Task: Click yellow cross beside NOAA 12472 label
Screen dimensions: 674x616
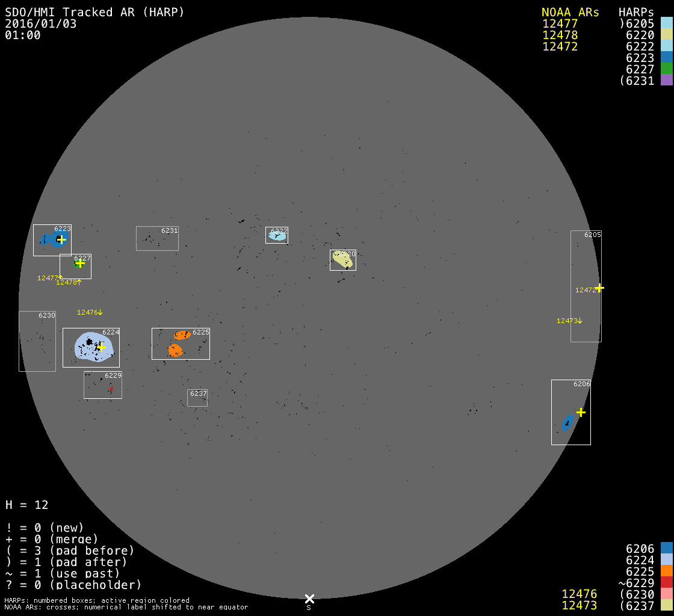Action: [599, 288]
